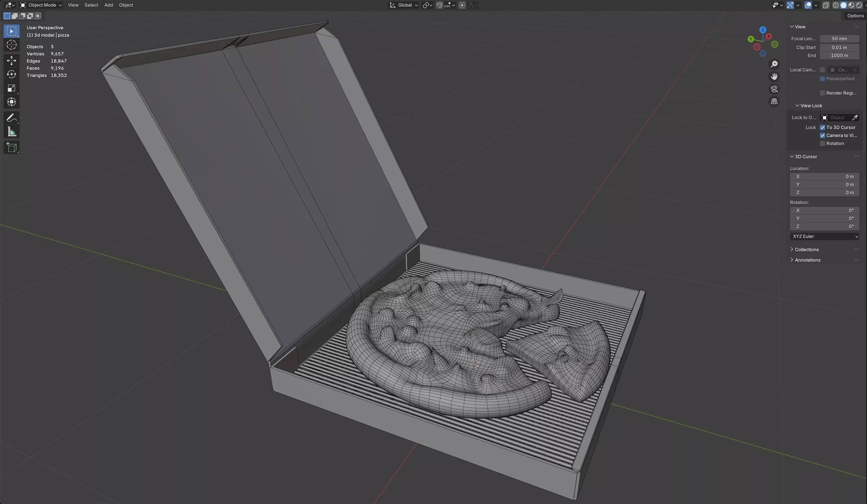Switch to Solid viewport shading
This screenshot has width=867, height=504.
click(844, 5)
